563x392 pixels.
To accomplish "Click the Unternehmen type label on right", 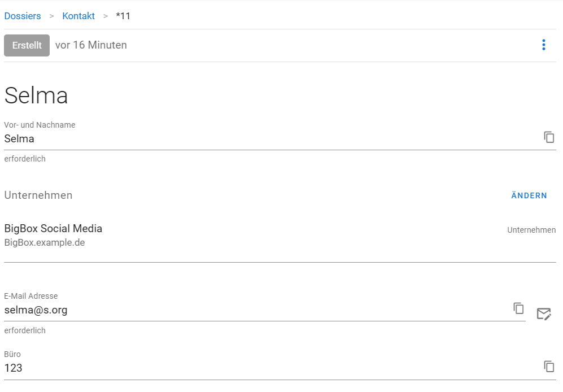I will click(531, 230).
